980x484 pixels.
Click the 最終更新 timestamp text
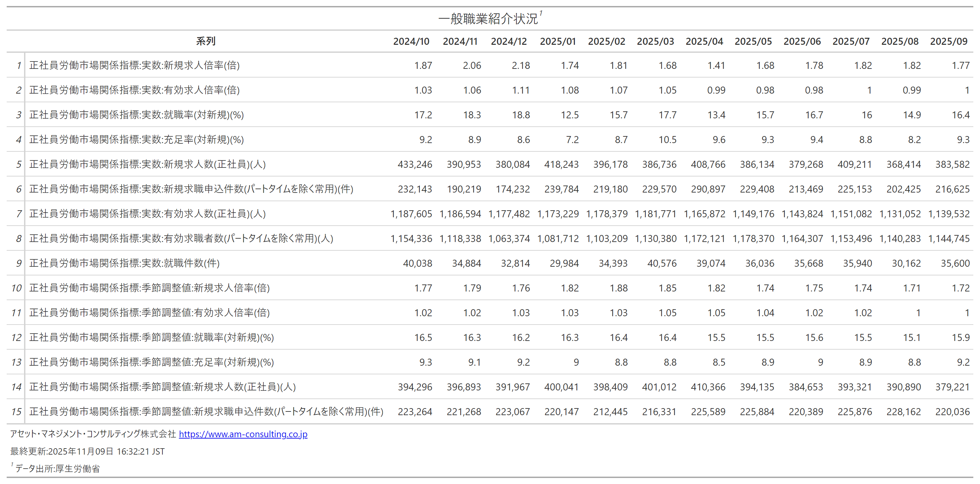pyautogui.click(x=87, y=452)
